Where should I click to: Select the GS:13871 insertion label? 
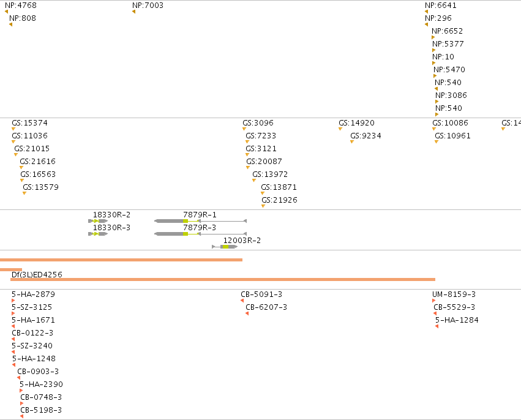click(x=279, y=187)
